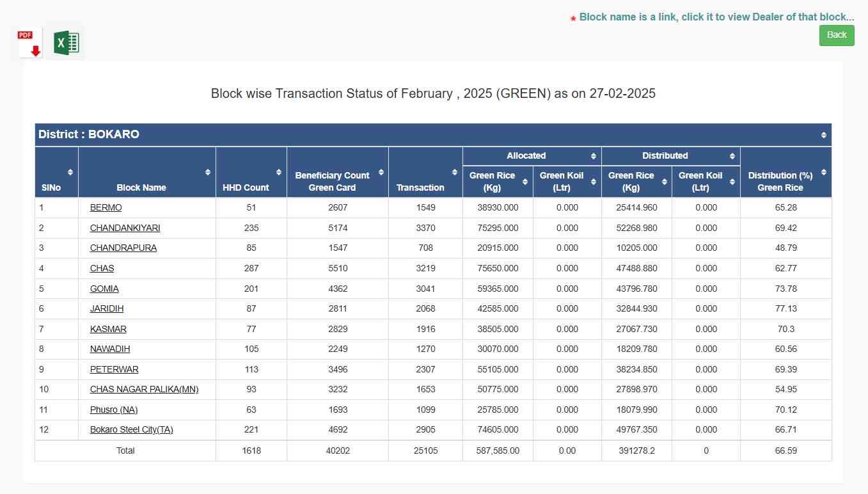Open the BERMO block link
Screen dimensions: 868x494
[106, 208]
